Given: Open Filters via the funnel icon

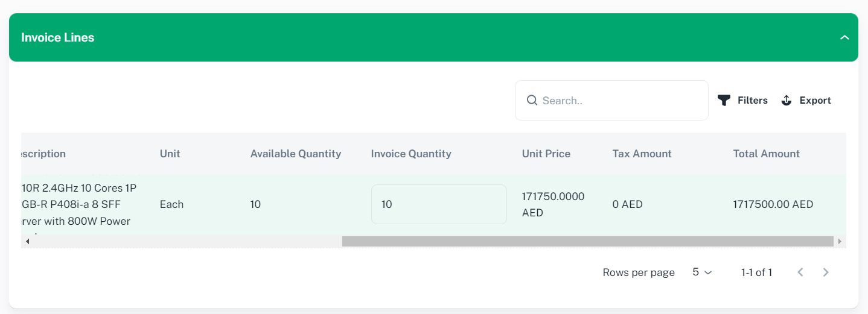Looking at the screenshot, I should pyautogui.click(x=724, y=101).
